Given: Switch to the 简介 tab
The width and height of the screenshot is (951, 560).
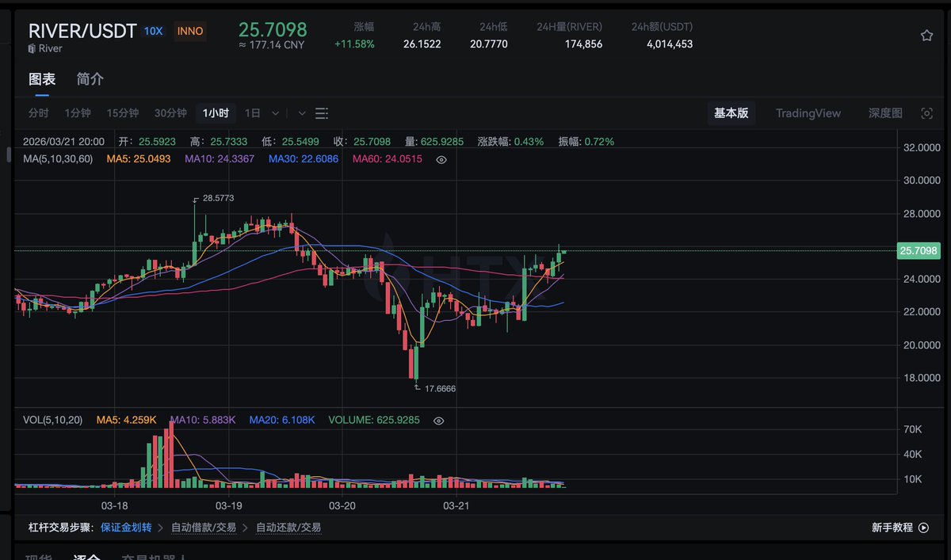Looking at the screenshot, I should [x=90, y=79].
